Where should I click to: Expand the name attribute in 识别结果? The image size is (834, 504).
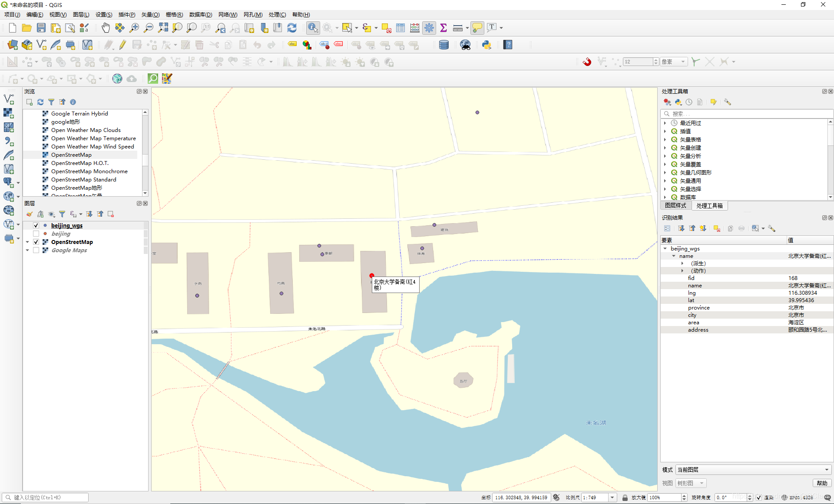tap(674, 256)
